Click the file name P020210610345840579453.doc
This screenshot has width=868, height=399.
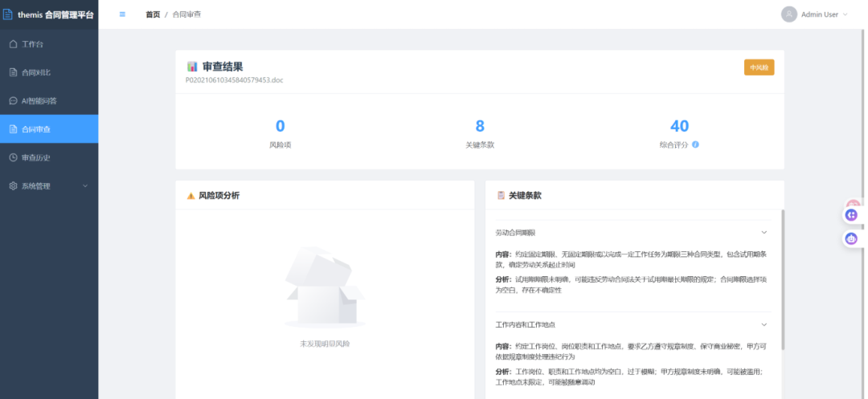[234, 80]
